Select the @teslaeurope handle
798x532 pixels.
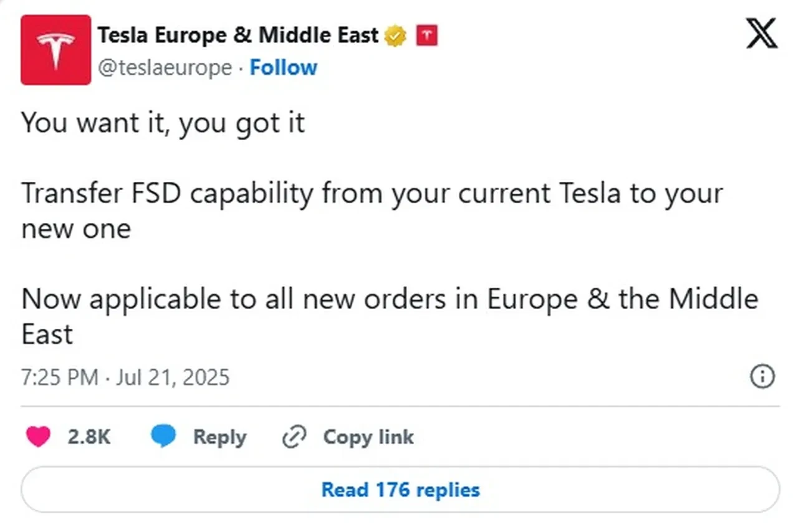[166, 67]
